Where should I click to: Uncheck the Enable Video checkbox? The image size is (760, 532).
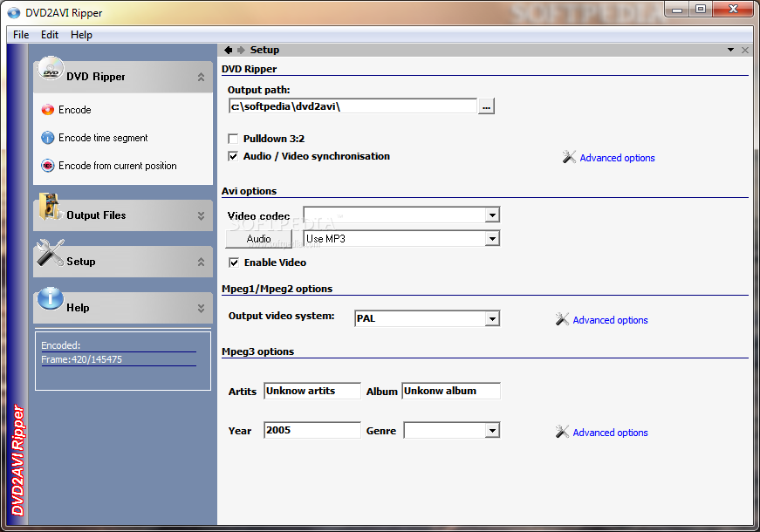click(x=234, y=263)
